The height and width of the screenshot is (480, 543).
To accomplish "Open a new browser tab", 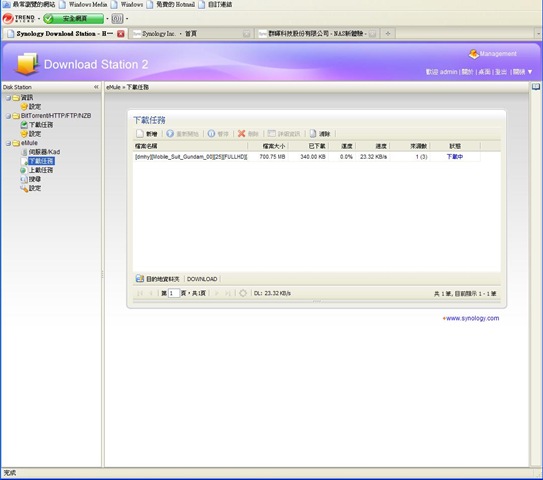I will 388,34.
